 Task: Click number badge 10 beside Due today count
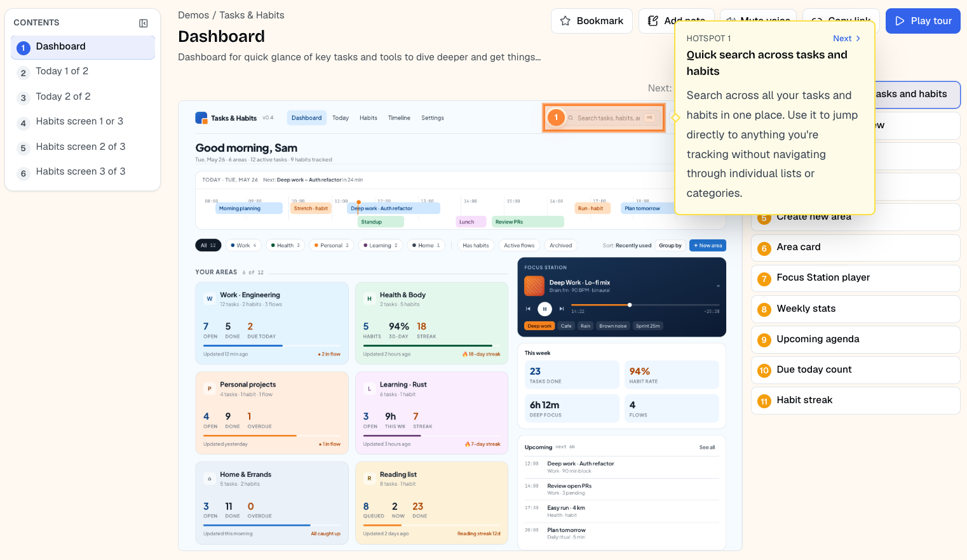[x=764, y=371]
